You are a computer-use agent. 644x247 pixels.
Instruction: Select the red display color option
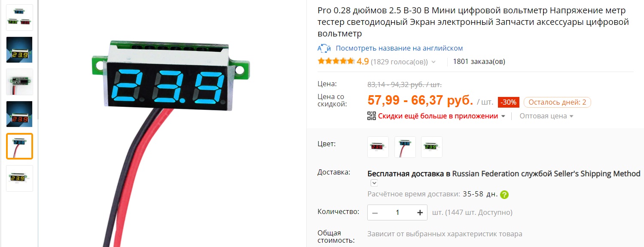click(378, 147)
